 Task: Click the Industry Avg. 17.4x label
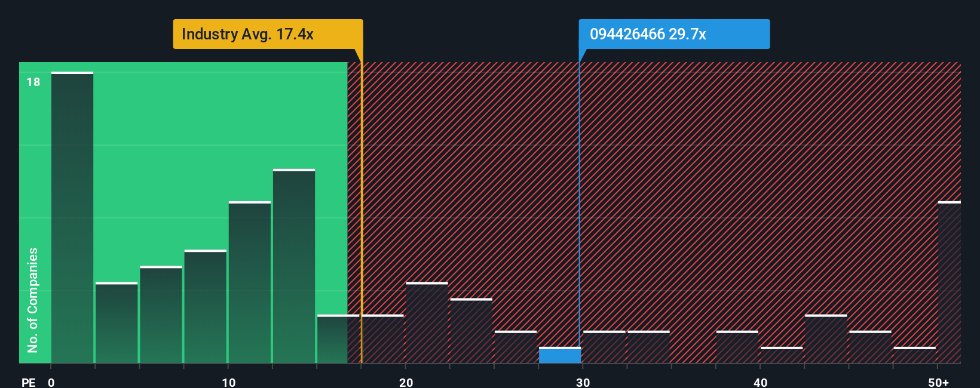268,34
